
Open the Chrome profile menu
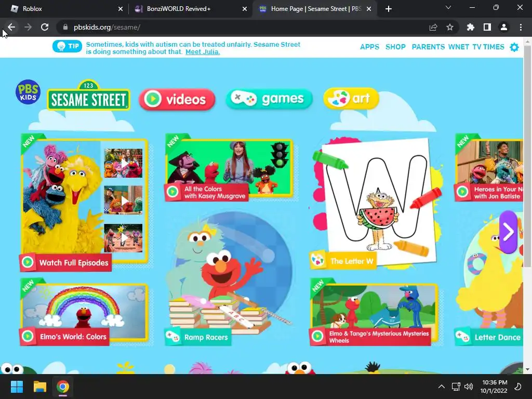(504, 27)
